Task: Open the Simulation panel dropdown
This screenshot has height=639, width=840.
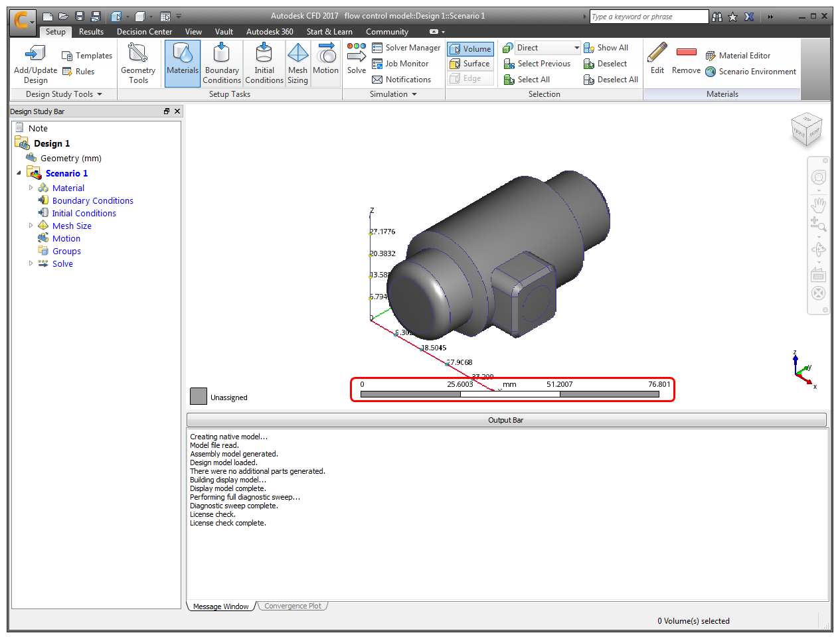Action: pos(414,94)
